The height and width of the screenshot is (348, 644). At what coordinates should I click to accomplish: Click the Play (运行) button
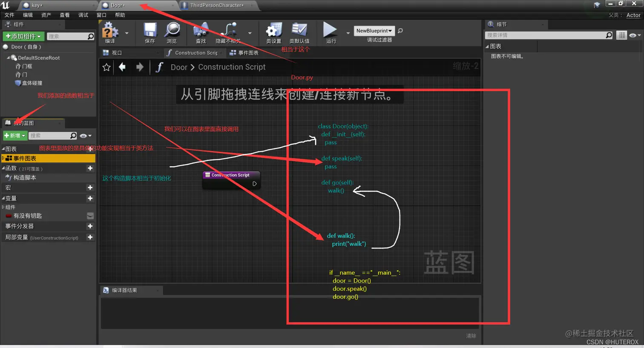[330, 30]
